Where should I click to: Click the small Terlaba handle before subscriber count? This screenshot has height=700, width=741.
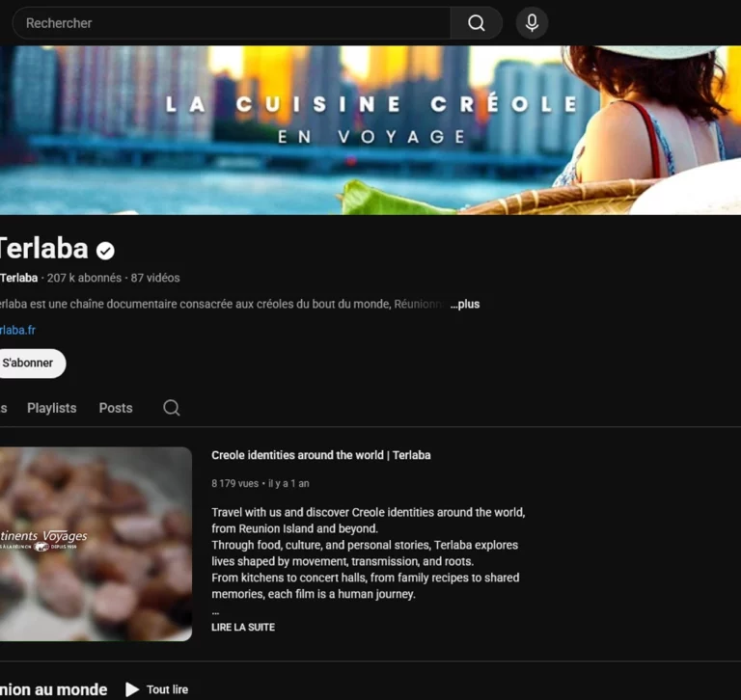pyautogui.click(x=18, y=278)
